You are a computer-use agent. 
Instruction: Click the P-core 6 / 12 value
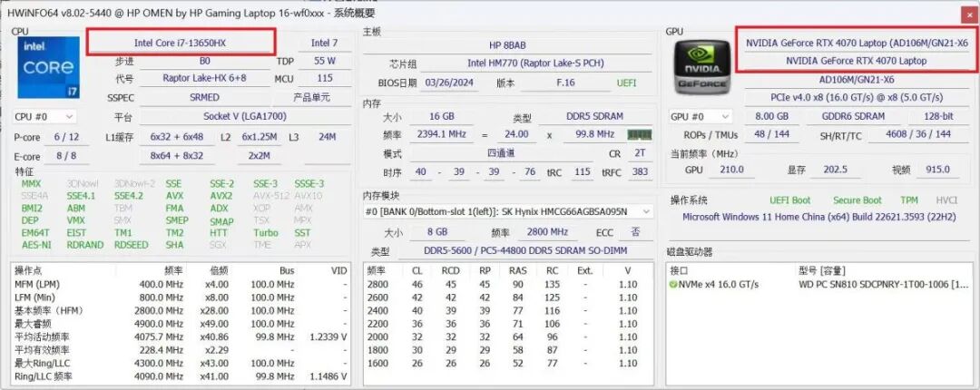[66, 137]
